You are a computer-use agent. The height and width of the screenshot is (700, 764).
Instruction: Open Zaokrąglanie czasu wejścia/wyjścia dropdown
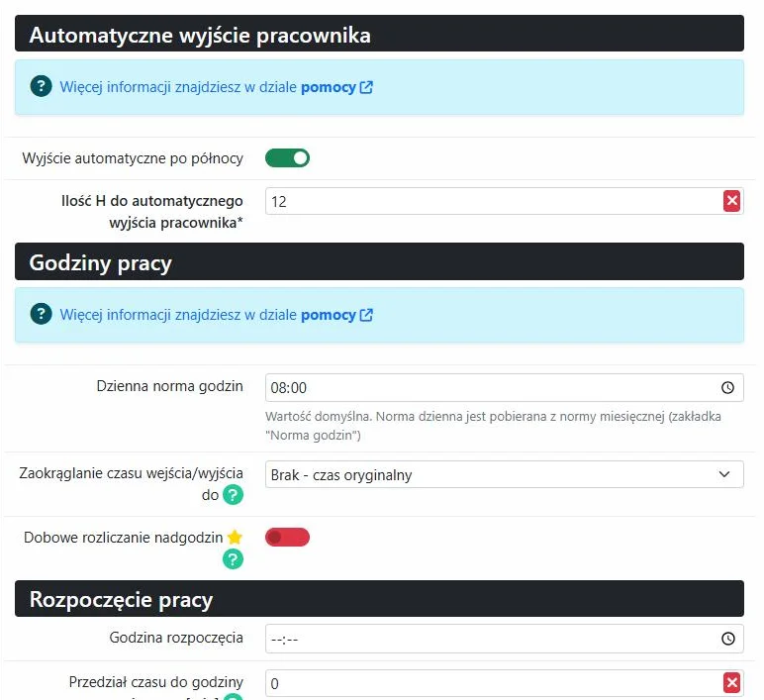click(x=505, y=474)
